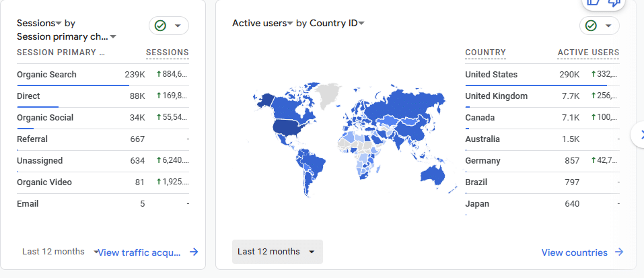Open Last 12 months dropdown on map card
The height and width of the screenshot is (278, 644).
tap(277, 251)
